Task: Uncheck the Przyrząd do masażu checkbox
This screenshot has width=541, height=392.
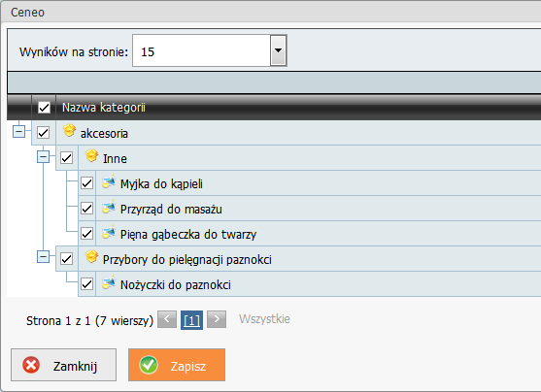Action: [x=86, y=209]
